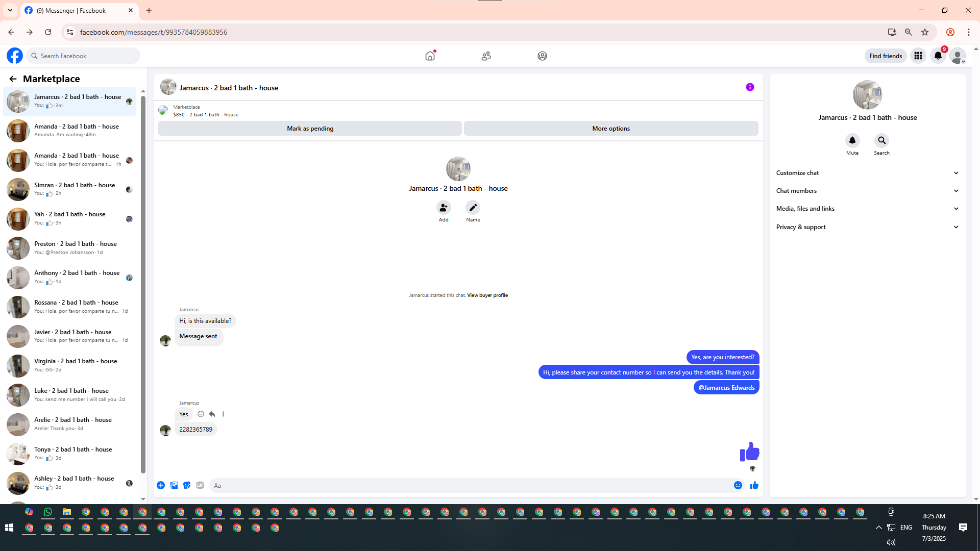Open emoji picker in message box
980x551 pixels.
pos(738,485)
